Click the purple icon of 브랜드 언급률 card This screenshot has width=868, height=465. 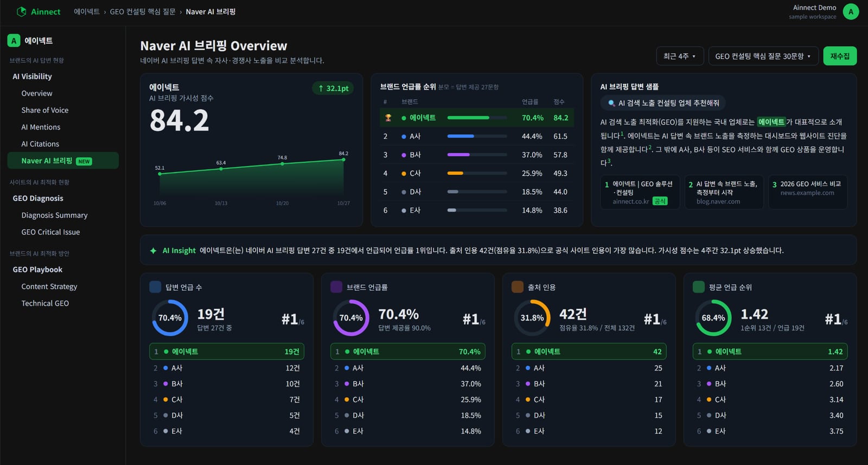pos(336,287)
